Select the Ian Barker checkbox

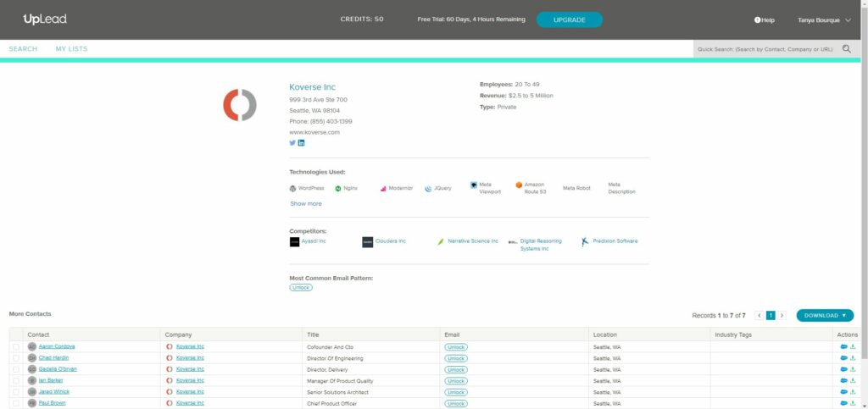tap(16, 381)
